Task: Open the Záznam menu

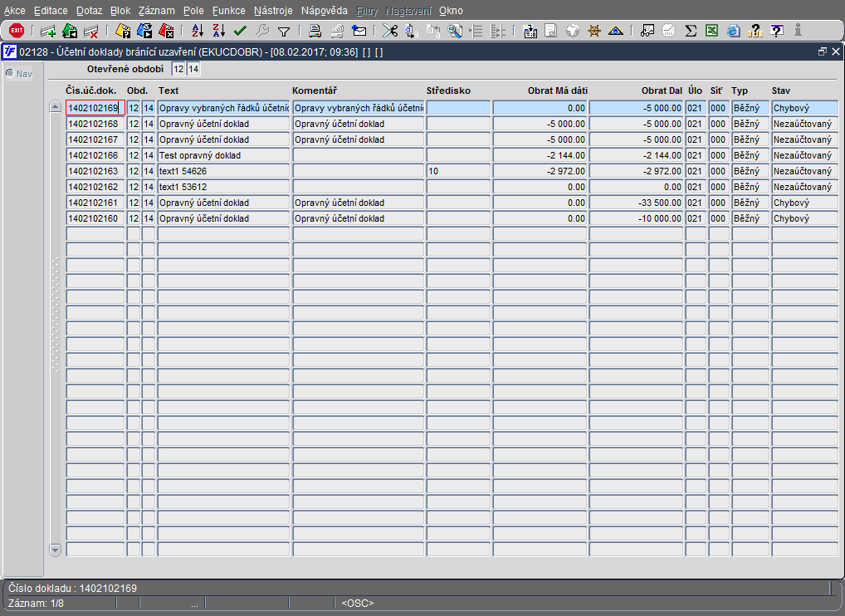Action: point(156,10)
